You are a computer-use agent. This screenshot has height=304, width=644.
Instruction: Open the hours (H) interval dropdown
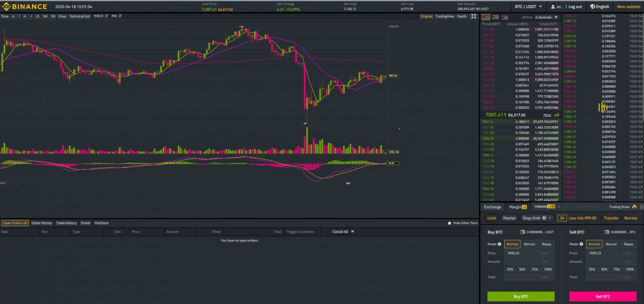point(28,16)
